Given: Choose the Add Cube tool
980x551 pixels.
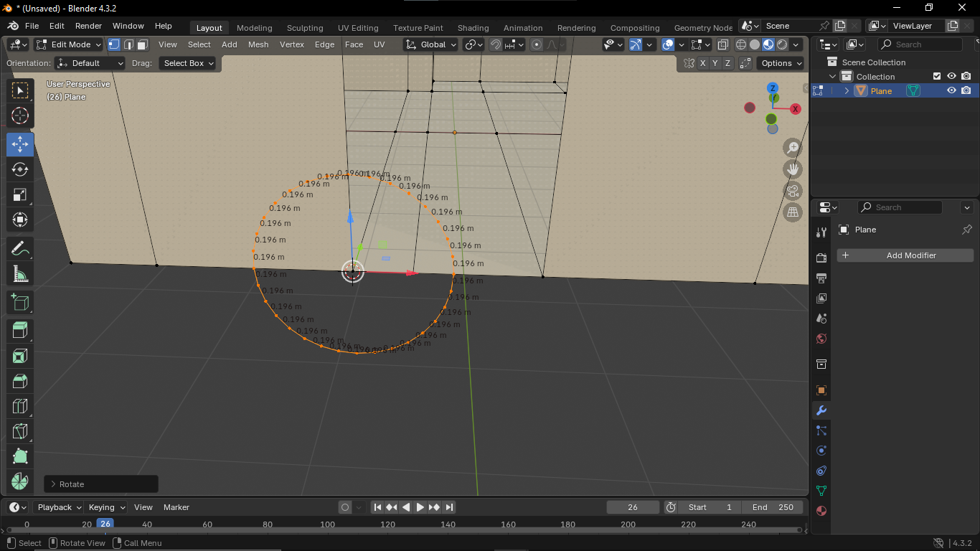Looking at the screenshot, I should click(20, 302).
